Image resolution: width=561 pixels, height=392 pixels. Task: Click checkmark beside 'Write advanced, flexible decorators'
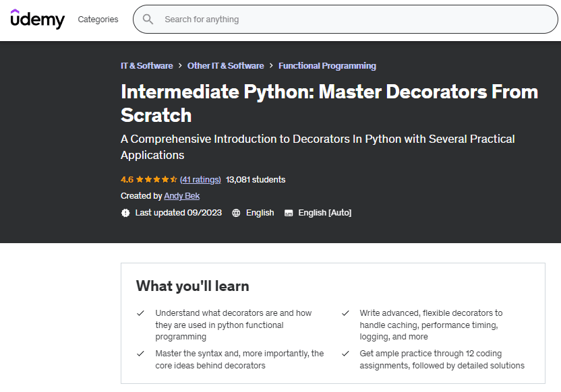(x=345, y=313)
